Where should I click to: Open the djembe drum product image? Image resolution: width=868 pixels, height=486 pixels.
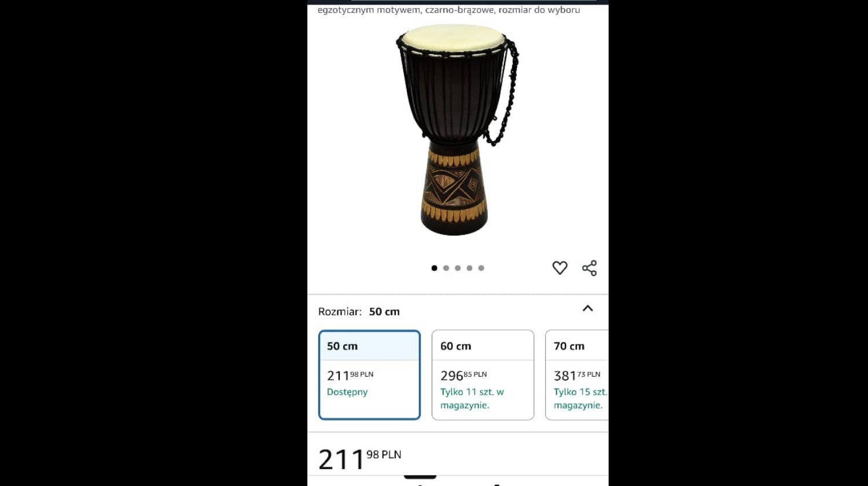coord(458,130)
